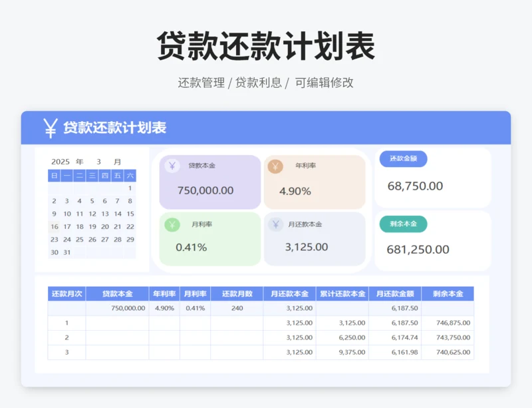Select calendar day 22
Image resolution: width=532 pixels, height=408 pixels.
(x=130, y=226)
